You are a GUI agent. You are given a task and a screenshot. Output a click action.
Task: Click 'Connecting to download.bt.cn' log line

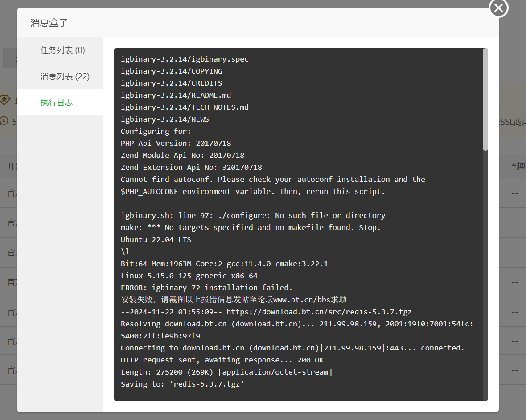click(292, 348)
